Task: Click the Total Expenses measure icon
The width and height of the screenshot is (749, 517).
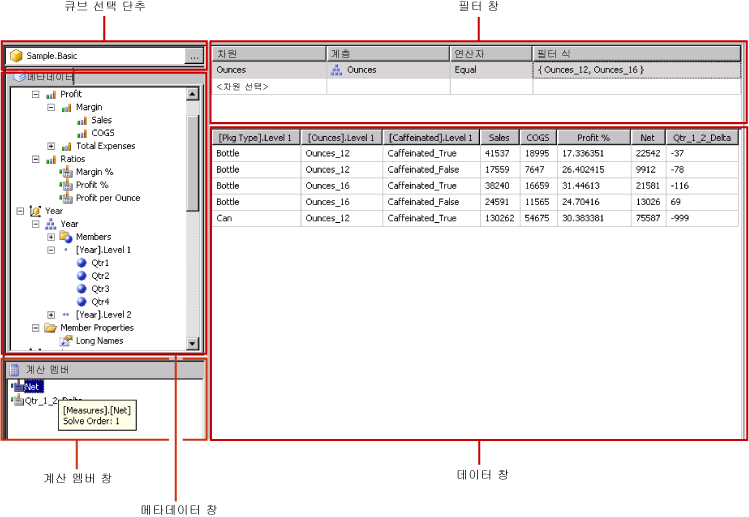Action: click(x=66, y=146)
